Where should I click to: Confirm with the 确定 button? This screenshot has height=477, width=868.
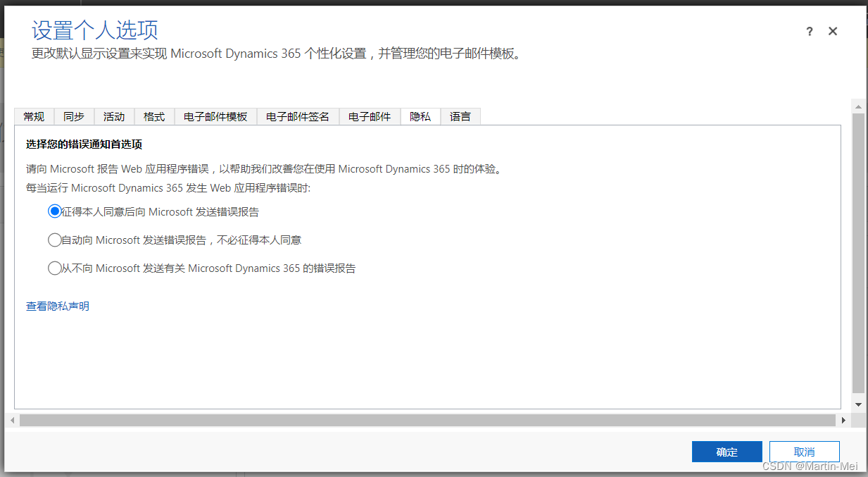(727, 452)
